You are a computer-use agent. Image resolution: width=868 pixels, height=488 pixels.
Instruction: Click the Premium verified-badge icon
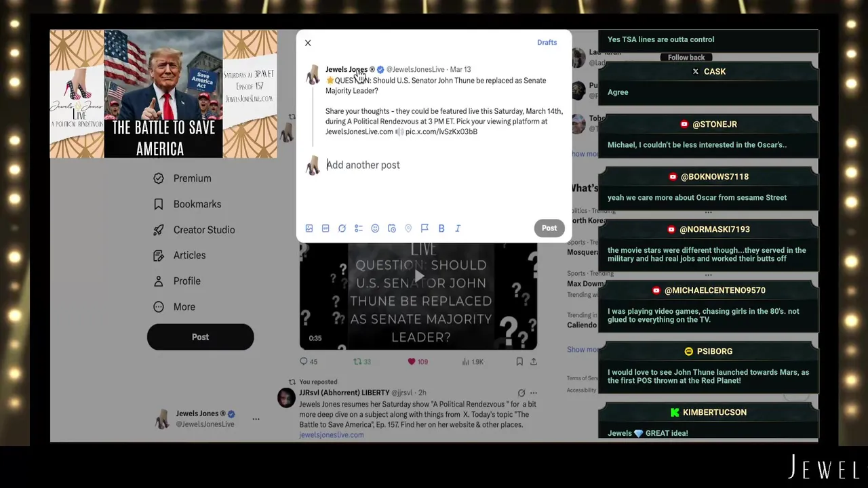point(159,178)
